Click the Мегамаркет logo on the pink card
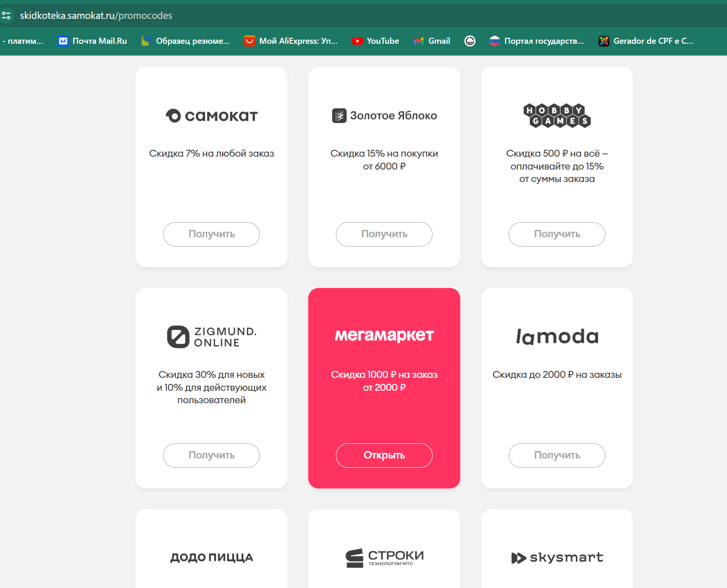The image size is (727, 588). 384,335
